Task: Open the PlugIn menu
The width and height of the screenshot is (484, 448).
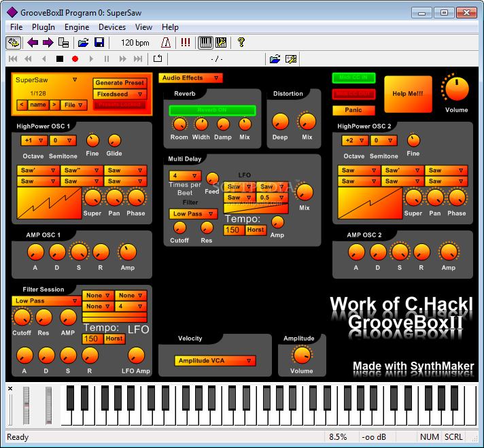Action: [44, 27]
